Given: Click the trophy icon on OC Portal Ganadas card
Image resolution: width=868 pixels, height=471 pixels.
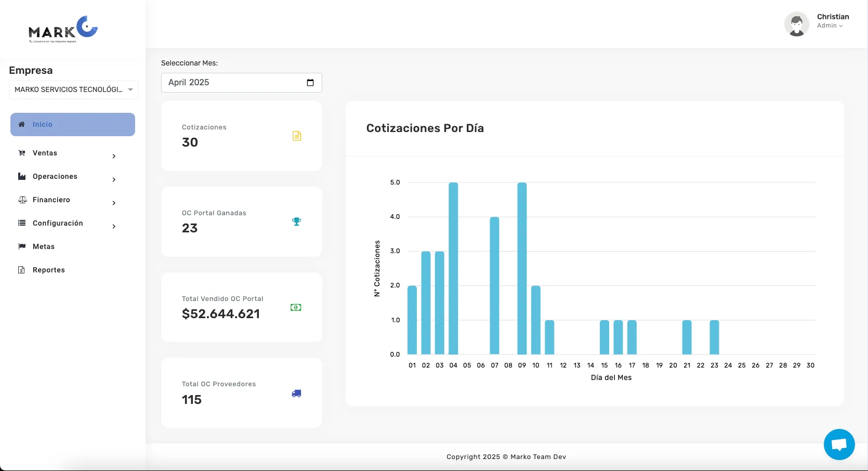Looking at the screenshot, I should [296, 221].
